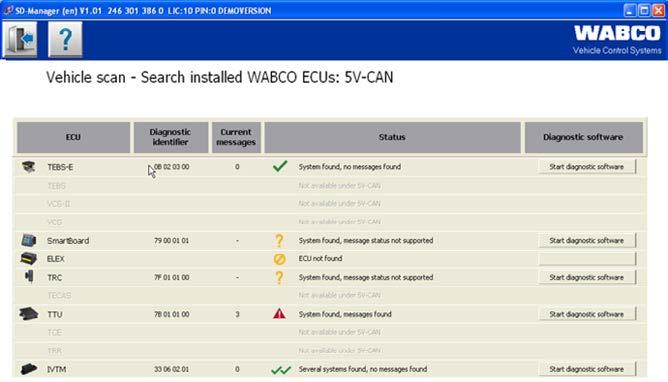The height and width of the screenshot is (382, 668).
Task: Click the IVTM device icon
Action: pos(29,369)
